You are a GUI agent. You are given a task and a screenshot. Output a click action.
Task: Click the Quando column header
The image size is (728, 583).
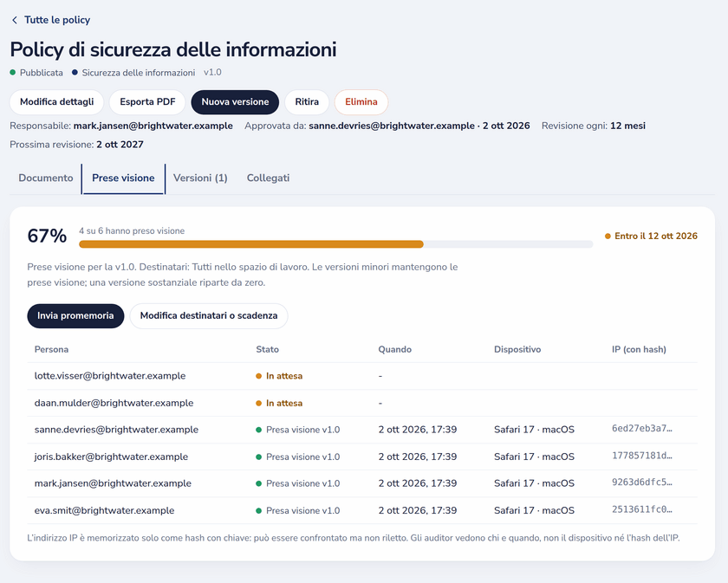point(394,349)
